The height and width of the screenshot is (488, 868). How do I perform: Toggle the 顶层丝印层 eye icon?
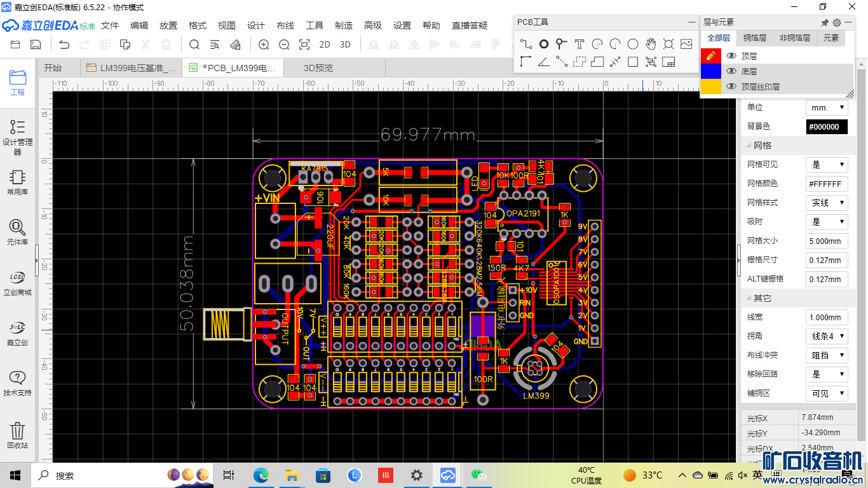(731, 86)
